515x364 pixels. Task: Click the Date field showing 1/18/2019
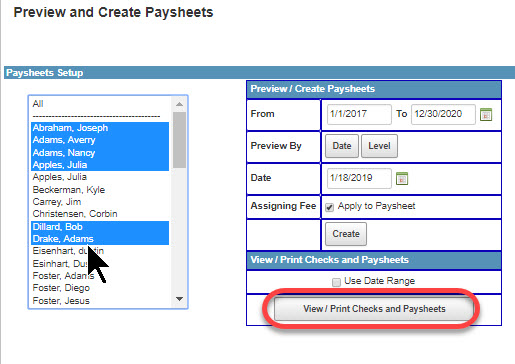pyautogui.click(x=359, y=178)
